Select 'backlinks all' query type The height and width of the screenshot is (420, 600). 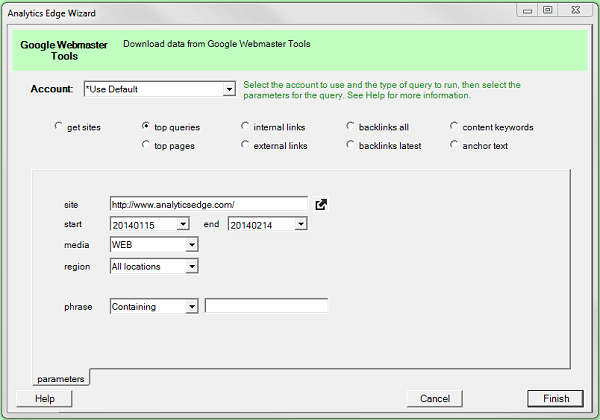tap(351, 127)
